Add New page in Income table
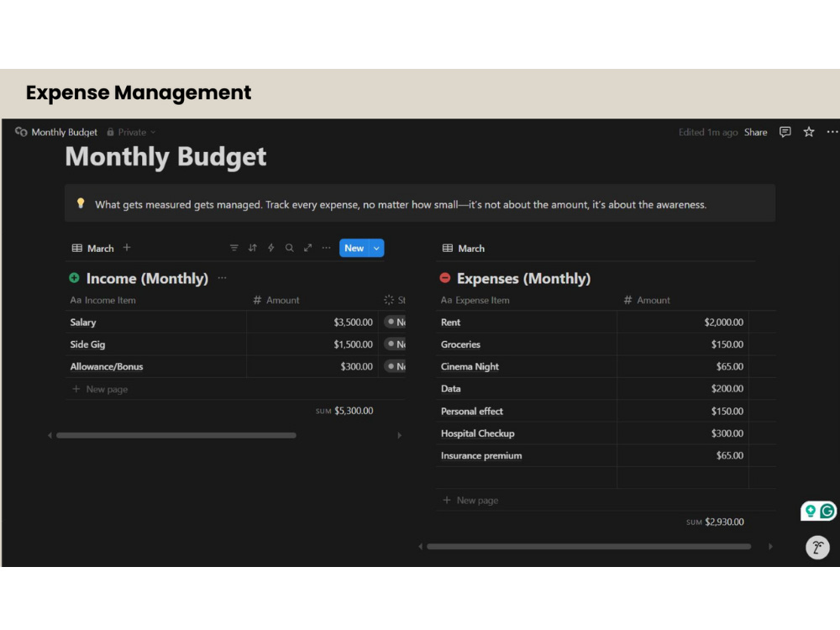The width and height of the screenshot is (840, 630). [x=100, y=389]
